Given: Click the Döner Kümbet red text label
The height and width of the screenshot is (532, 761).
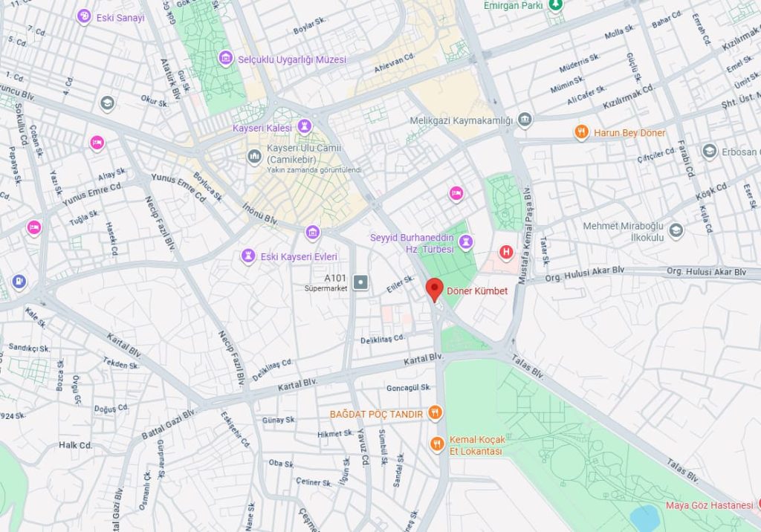Looking at the screenshot, I should [477, 291].
